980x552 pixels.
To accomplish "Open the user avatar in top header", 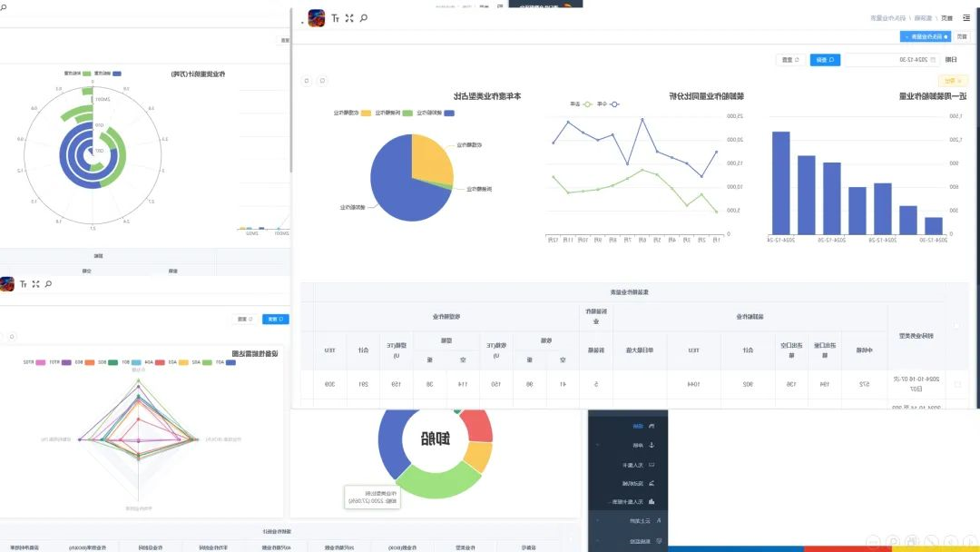I will pos(317,18).
